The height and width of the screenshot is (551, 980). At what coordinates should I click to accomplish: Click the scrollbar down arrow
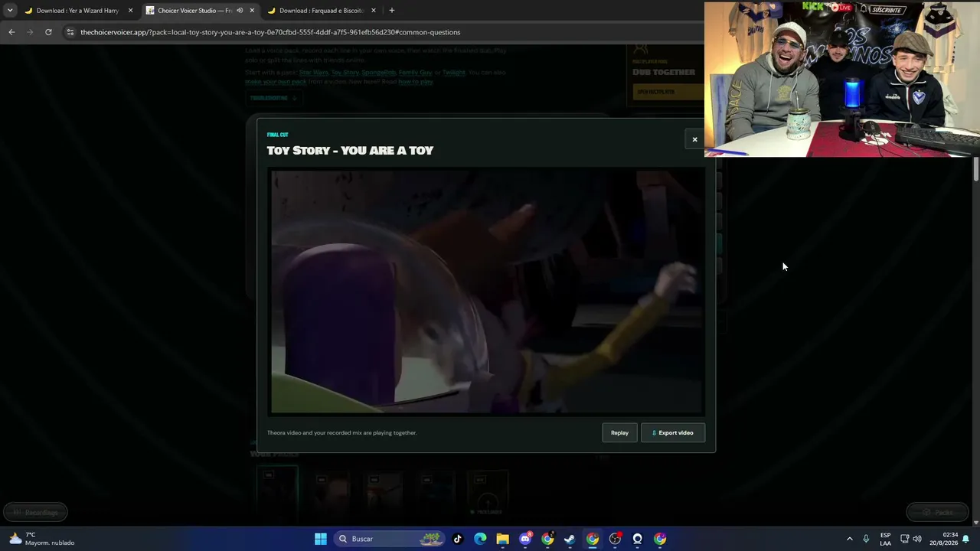click(976, 523)
